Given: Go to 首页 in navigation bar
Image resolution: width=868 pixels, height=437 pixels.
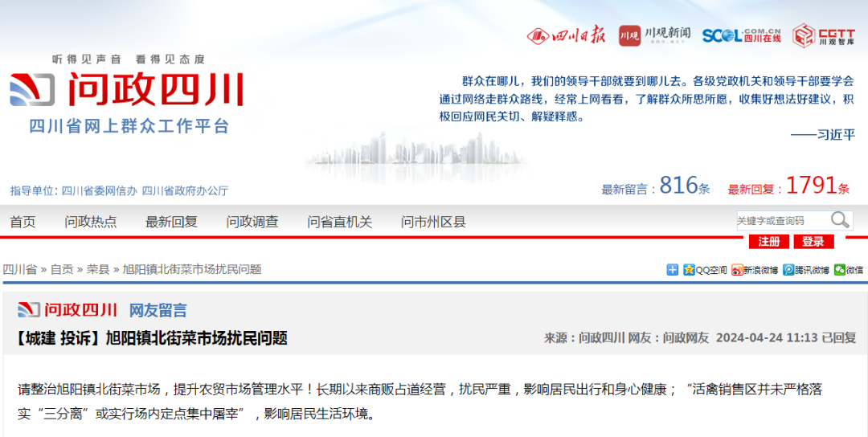Looking at the screenshot, I should click(23, 222).
